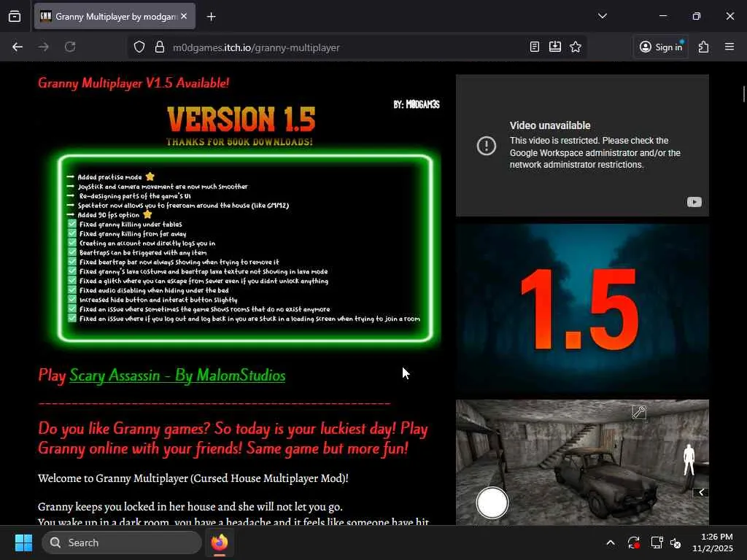Open the Windows Start menu
The width and height of the screenshot is (747, 560).
[x=23, y=542]
